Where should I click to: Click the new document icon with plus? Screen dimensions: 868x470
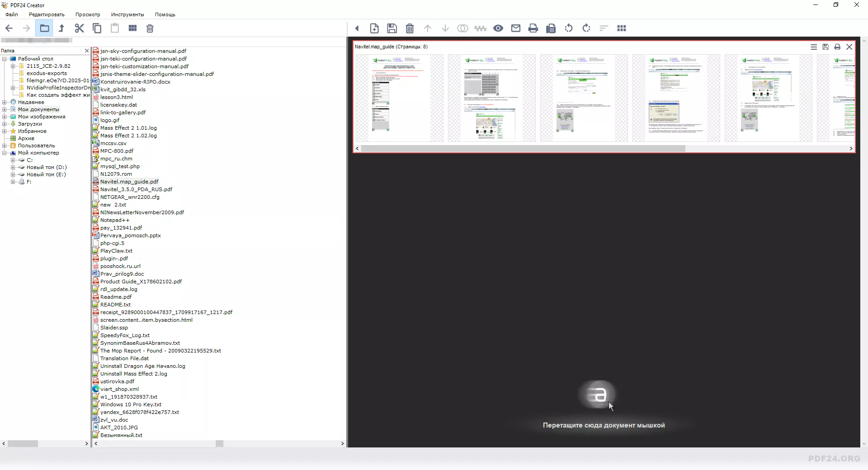[x=374, y=28]
